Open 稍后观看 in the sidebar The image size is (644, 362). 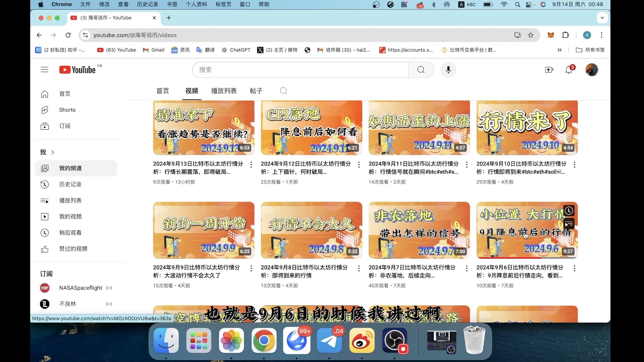pos(76,233)
